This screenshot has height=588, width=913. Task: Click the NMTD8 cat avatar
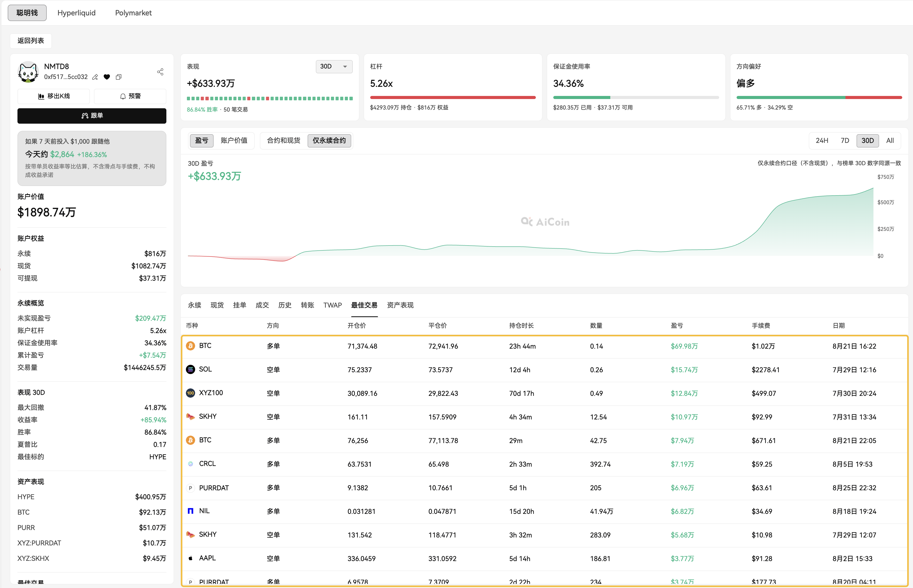[28, 72]
